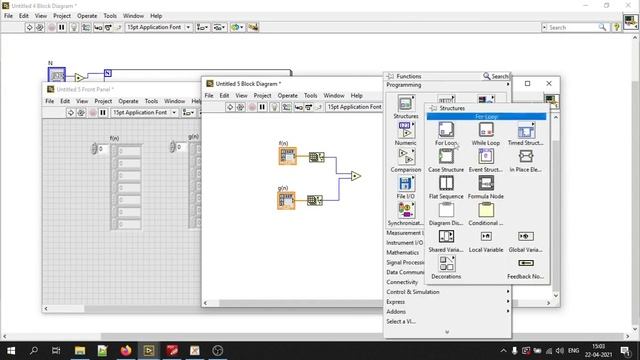Click Select a VI... entry
Image resolution: width=640 pixels, height=360 pixels.
(401, 321)
